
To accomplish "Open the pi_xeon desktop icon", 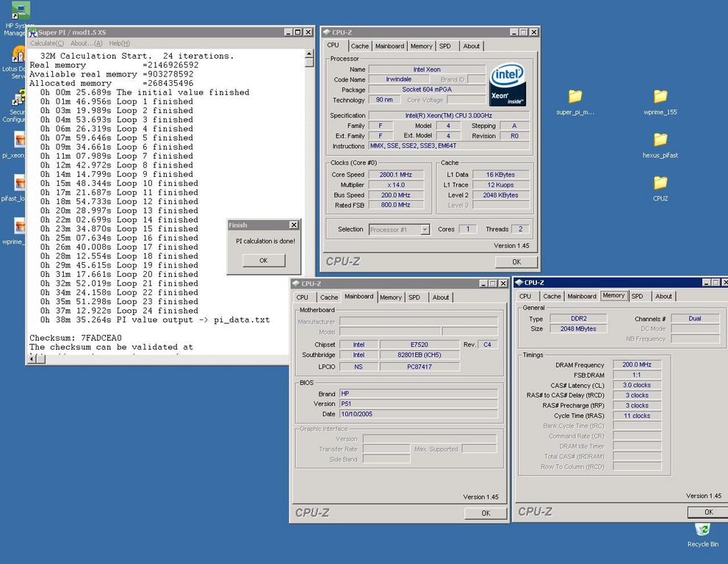I will [20, 140].
